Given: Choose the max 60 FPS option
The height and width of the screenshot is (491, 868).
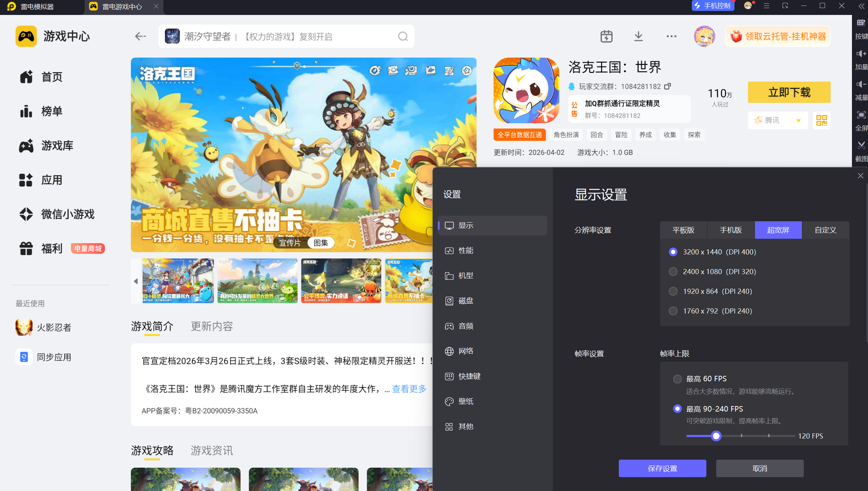Looking at the screenshot, I should (678, 379).
